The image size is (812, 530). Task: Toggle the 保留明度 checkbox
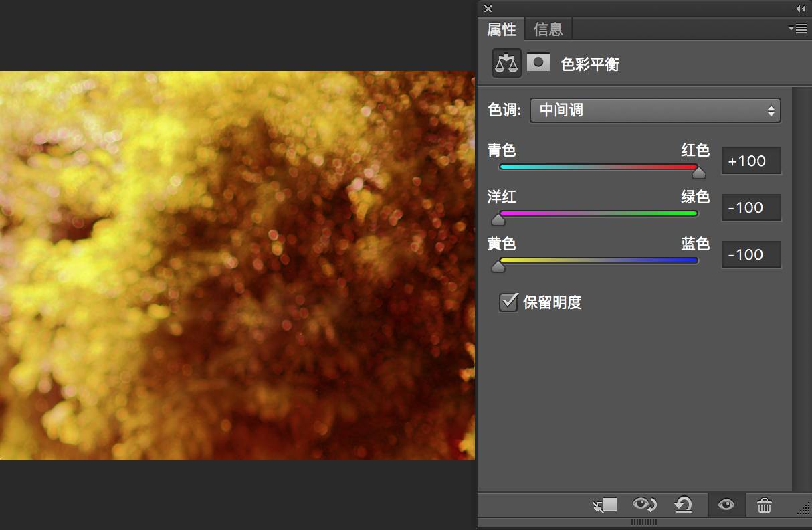tap(508, 302)
